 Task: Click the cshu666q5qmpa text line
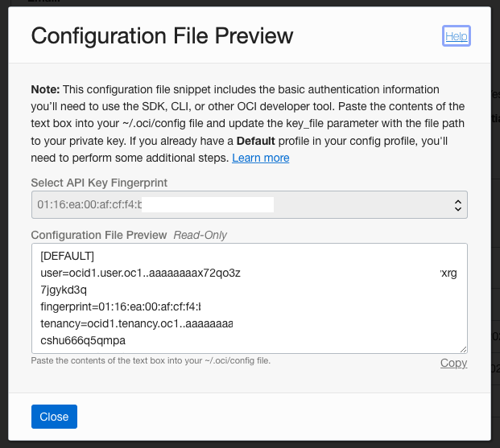click(83, 340)
